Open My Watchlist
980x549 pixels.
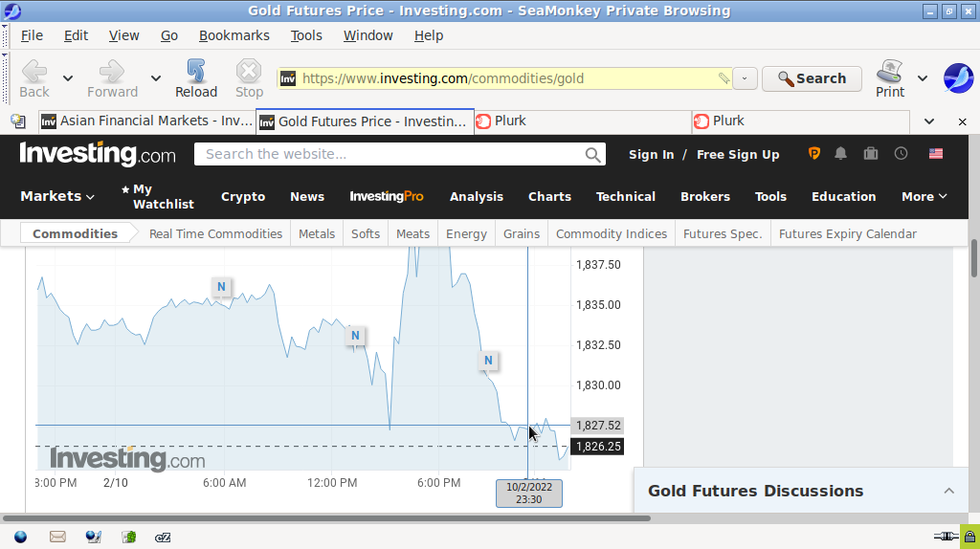pos(158,196)
